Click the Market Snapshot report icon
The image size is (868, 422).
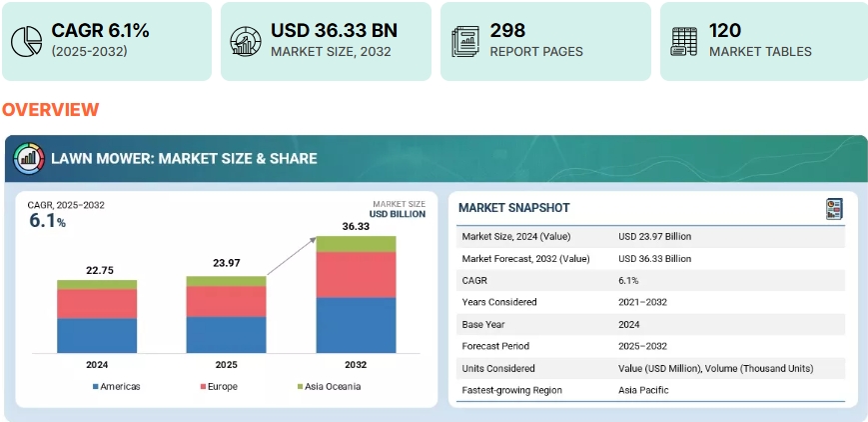click(834, 208)
